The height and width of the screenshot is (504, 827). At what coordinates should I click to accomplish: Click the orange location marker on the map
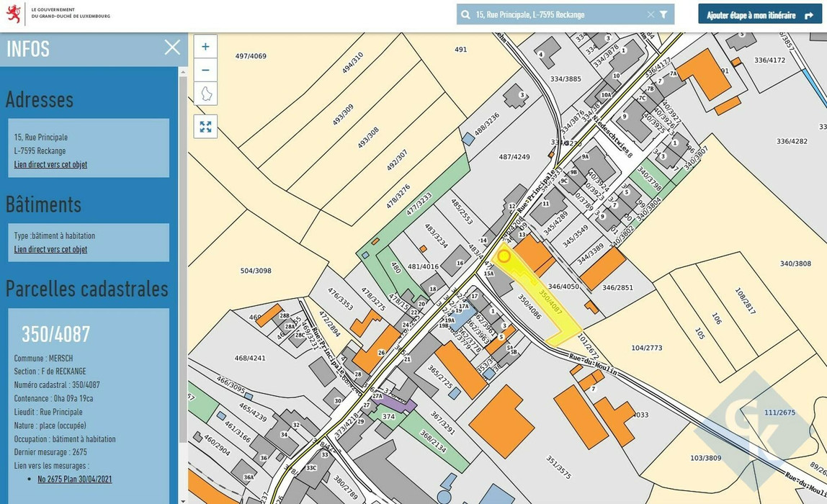(x=504, y=256)
